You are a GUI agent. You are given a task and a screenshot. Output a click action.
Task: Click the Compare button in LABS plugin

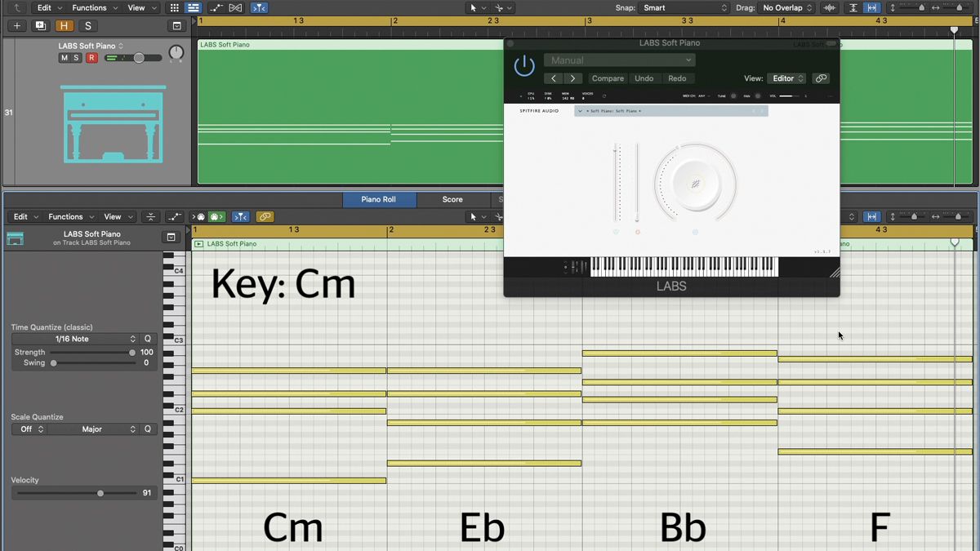tap(608, 78)
